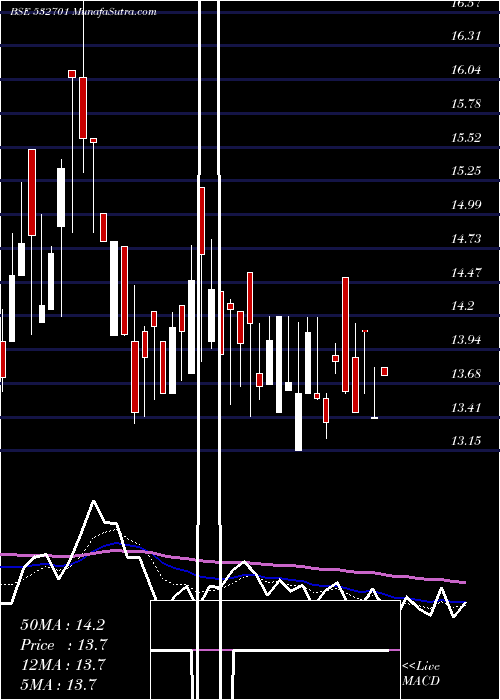Select the 5MA : 13.7 readout

[58, 684]
